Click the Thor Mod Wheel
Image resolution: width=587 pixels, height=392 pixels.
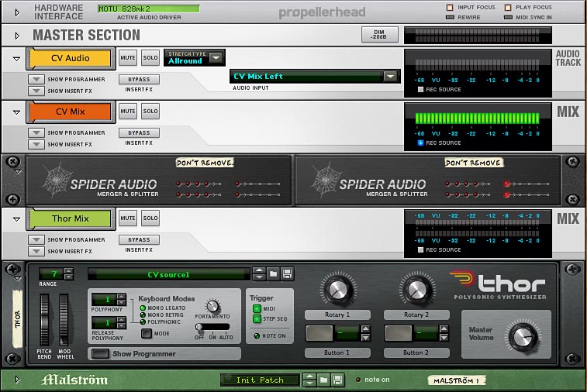click(x=64, y=320)
